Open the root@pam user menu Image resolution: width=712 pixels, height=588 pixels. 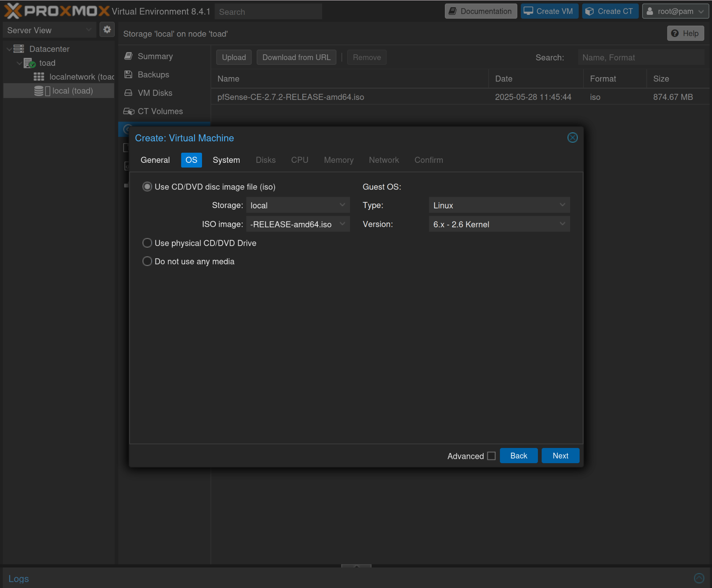tap(675, 11)
